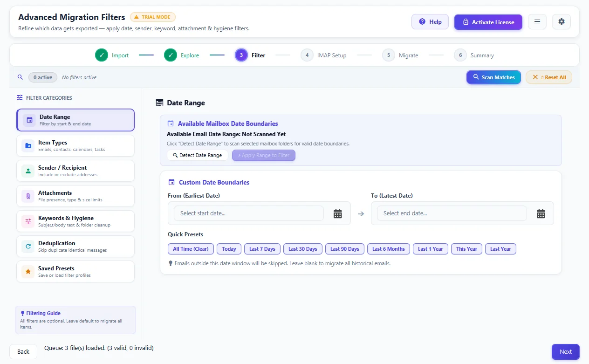Open settings via the gear icon
Screen dimensions: 589x364
(x=562, y=22)
